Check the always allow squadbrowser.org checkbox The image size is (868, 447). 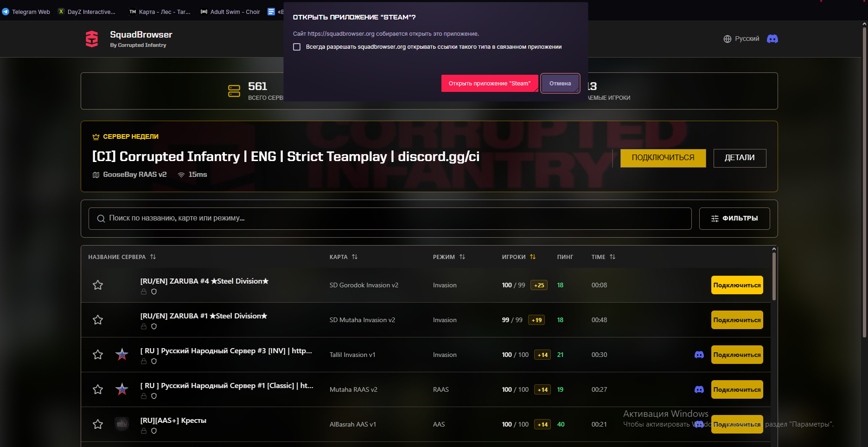coord(297,47)
